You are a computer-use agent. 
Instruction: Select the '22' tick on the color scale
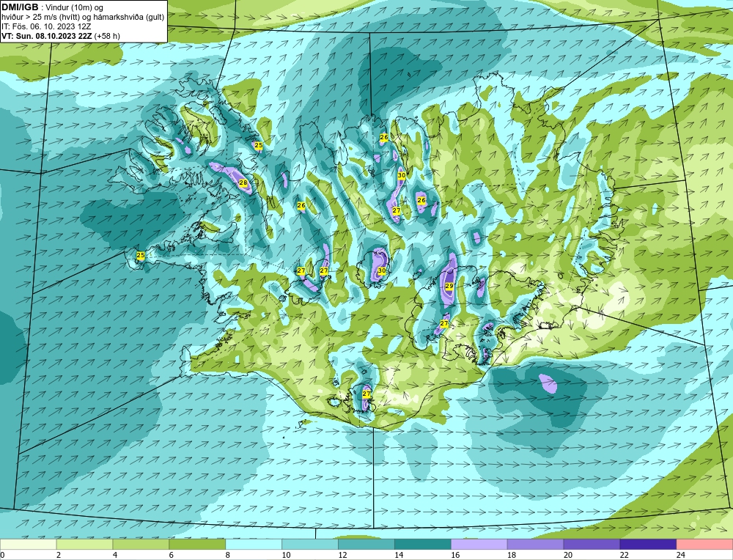point(624,555)
